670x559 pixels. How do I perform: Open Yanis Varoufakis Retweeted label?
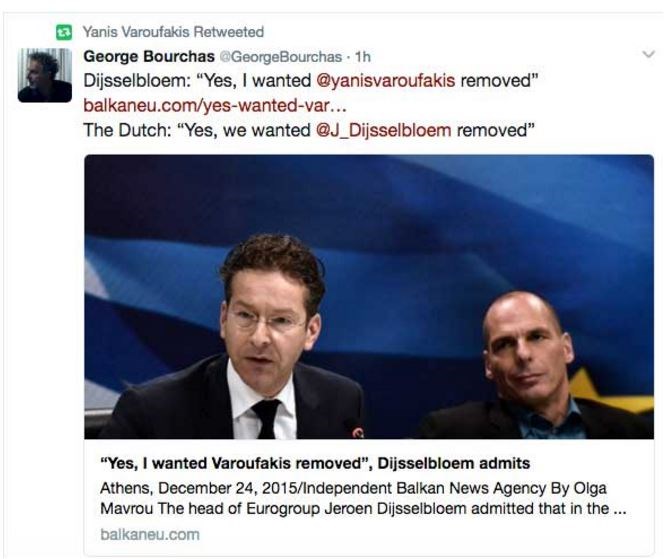click(173, 32)
